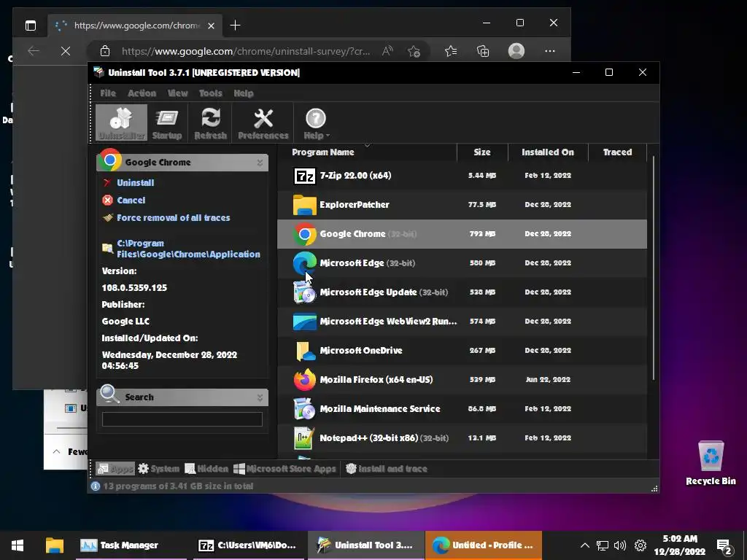Click the '77.5 MB' size of ExplorerPatcher
This screenshot has width=747, height=560.
click(482, 205)
